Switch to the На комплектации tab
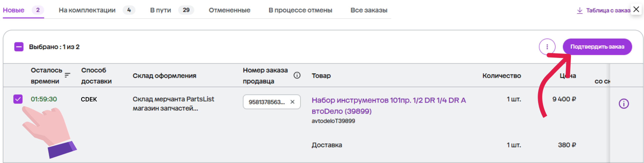 click(87, 10)
